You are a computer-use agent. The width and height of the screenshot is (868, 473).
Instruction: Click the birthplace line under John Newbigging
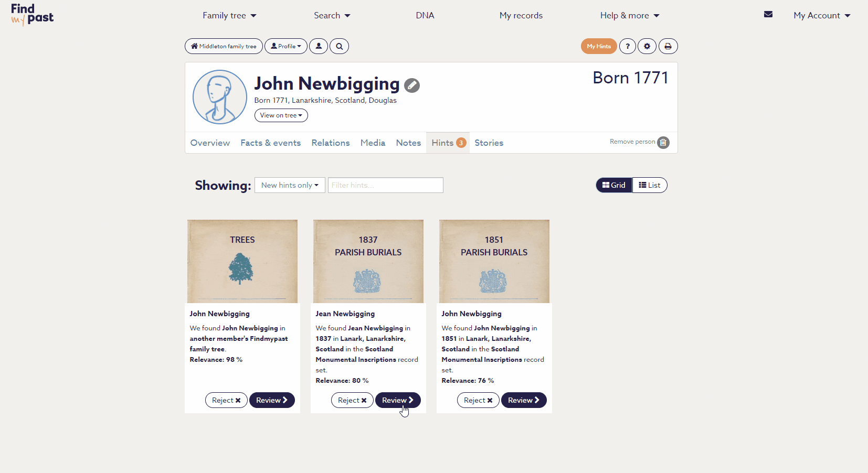click(x=325, y=100)
